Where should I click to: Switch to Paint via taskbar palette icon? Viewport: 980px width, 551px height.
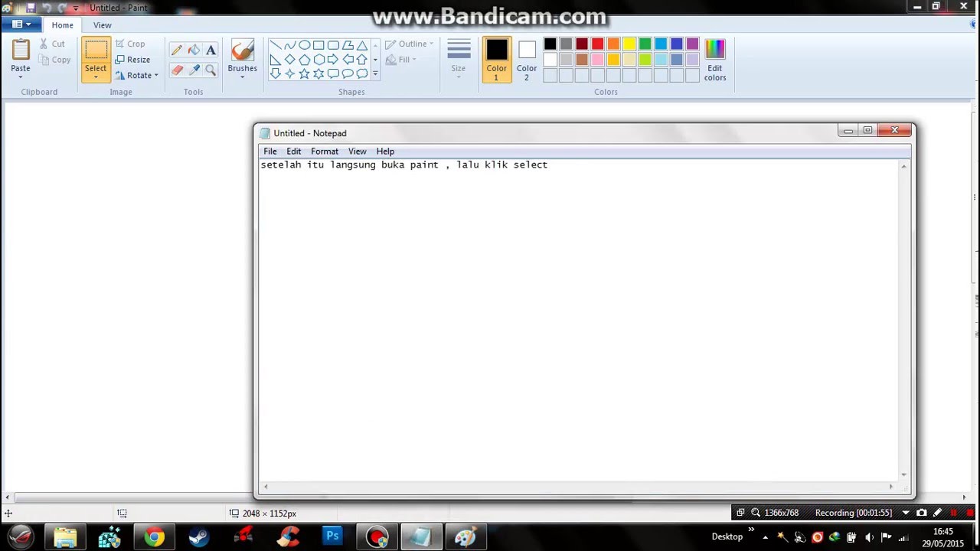click(x=465, y=537)
